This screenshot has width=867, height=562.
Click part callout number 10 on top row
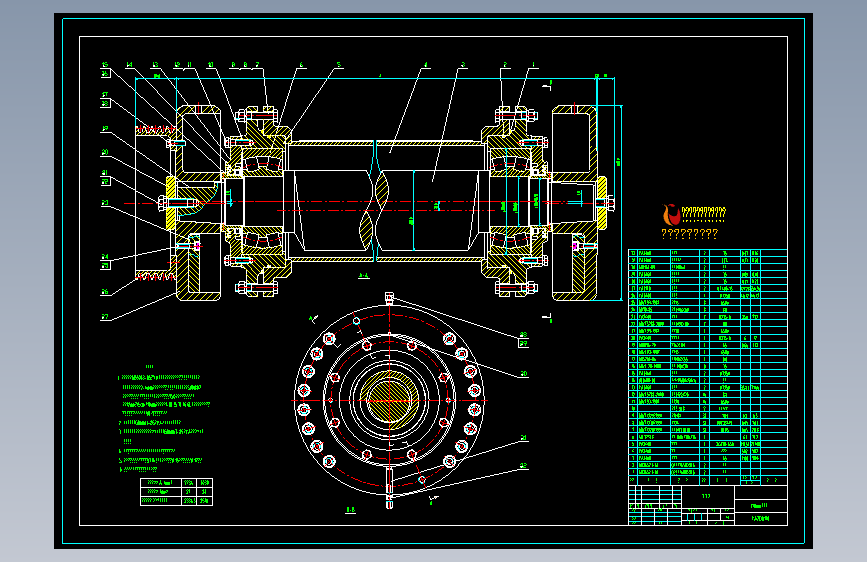point(210,65)
